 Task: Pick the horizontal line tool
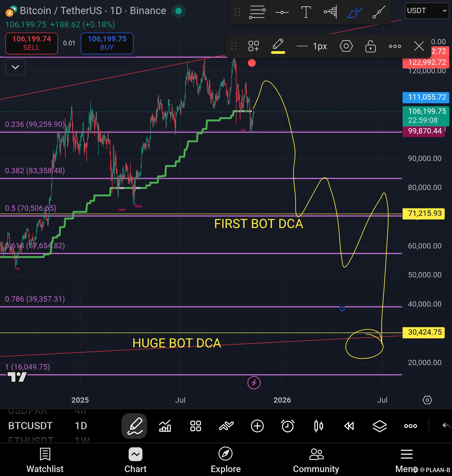click(282, 12)
